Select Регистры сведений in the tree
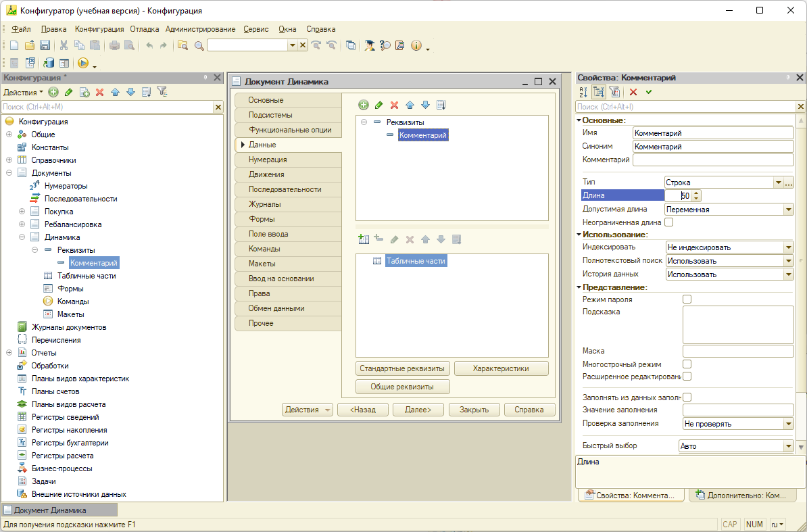Screen dimensions: 807x532 tap(66, 417)
